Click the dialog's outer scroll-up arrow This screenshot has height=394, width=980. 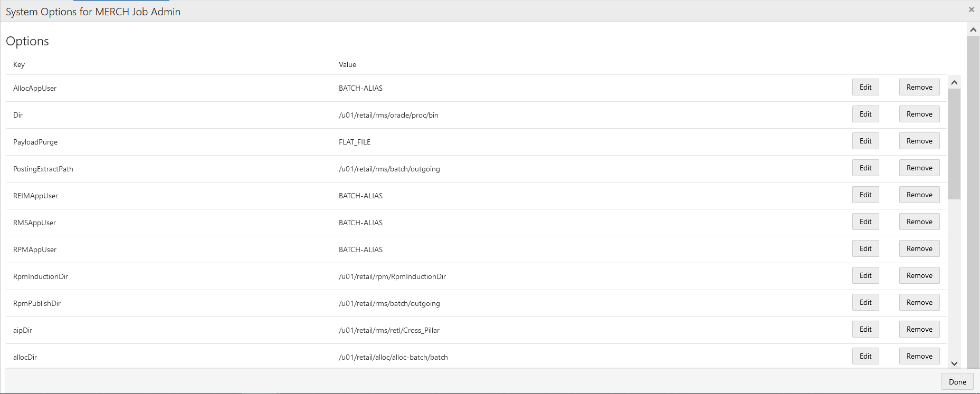click(973, 30)
